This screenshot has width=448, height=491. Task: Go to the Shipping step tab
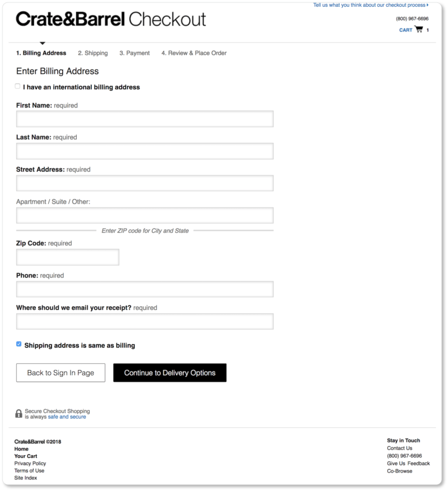coord(93,53)
